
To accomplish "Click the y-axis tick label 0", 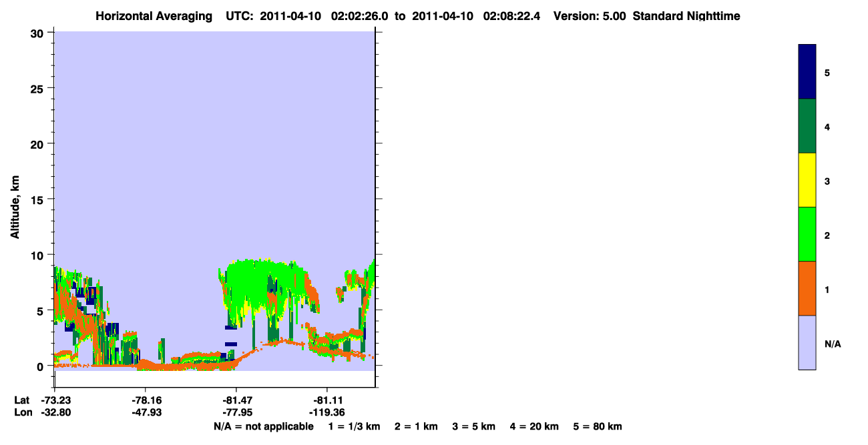I will click(x=42, y=366).
